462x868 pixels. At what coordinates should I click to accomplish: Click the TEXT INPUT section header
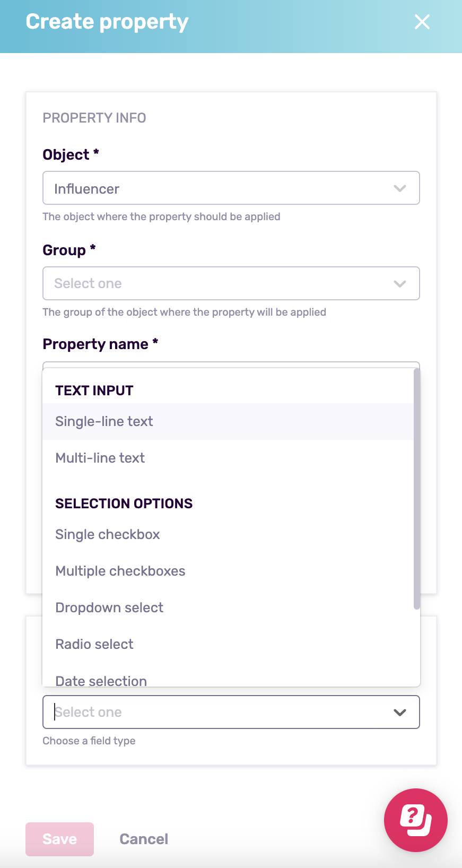[x=94, y=390]
